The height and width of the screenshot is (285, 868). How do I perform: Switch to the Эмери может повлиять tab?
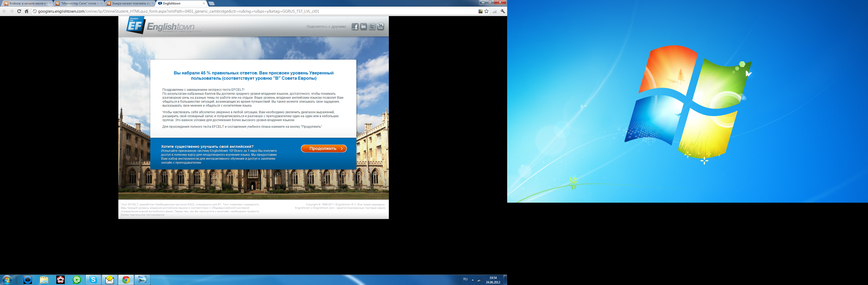click(130, 3)
